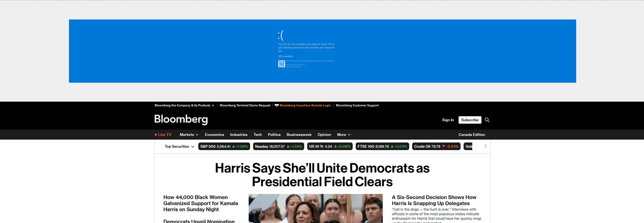644x223 pixels.
Task: Open the Nasdaq ticker
Action: coord(279,147)
